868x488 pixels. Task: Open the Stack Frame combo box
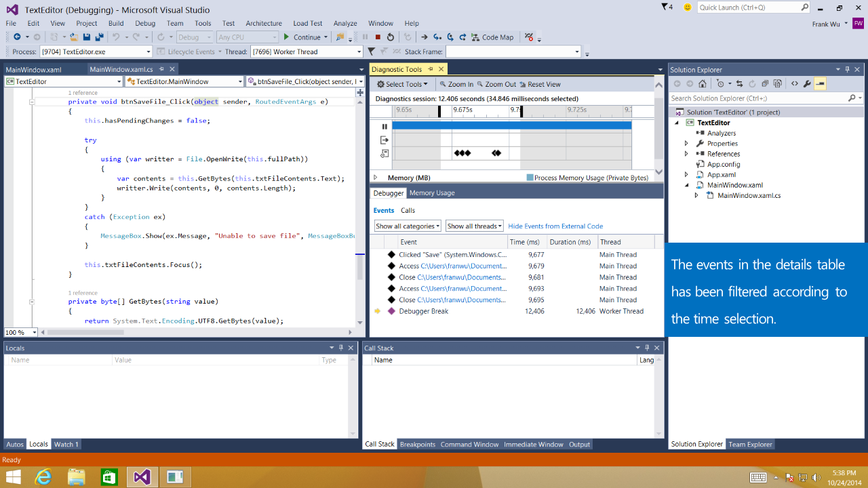pyautogui.click(x=513, y=52)
